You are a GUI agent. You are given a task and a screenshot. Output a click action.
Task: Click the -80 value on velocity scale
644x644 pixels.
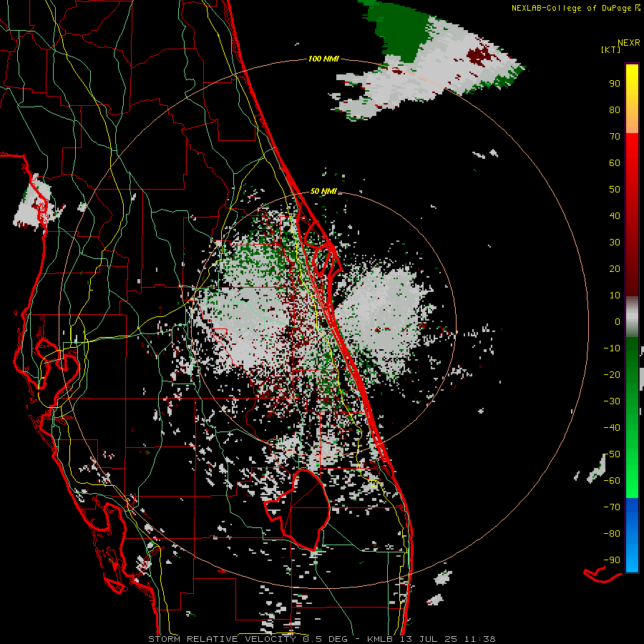(x=612, y=534)
